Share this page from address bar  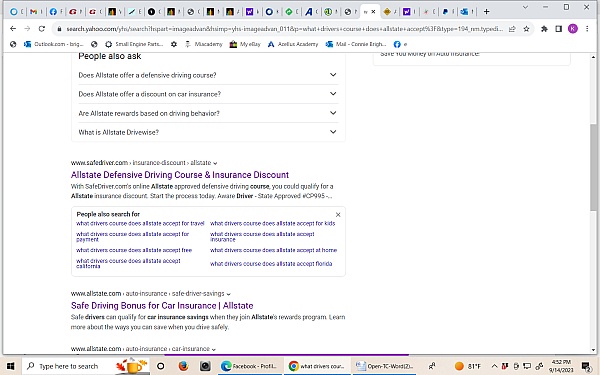tap(512, 29)
